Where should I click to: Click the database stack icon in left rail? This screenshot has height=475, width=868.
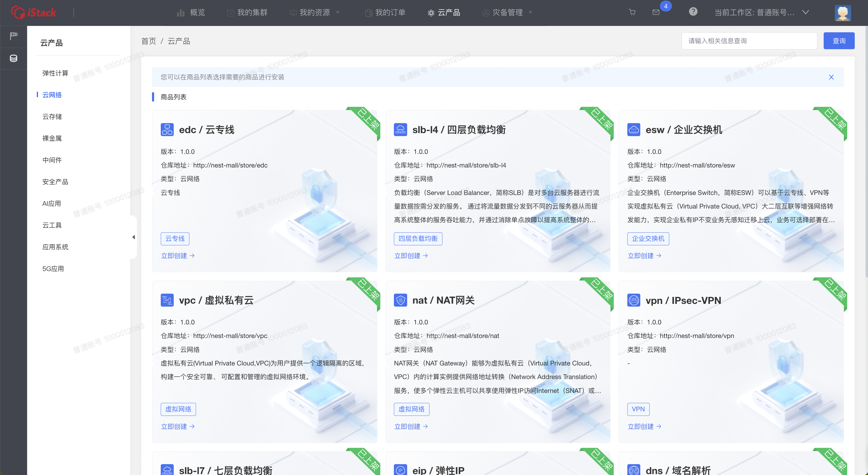click(14, 58)
